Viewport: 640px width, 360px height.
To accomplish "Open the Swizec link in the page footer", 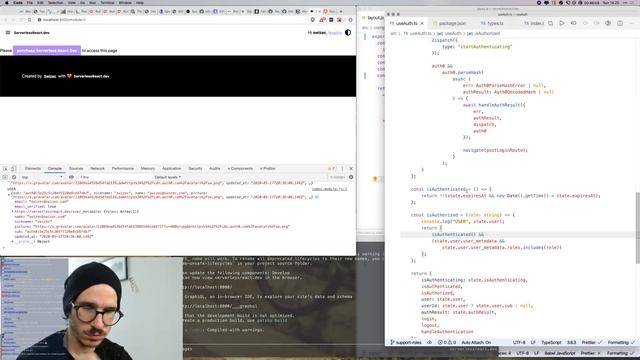I will coord(50,76).
